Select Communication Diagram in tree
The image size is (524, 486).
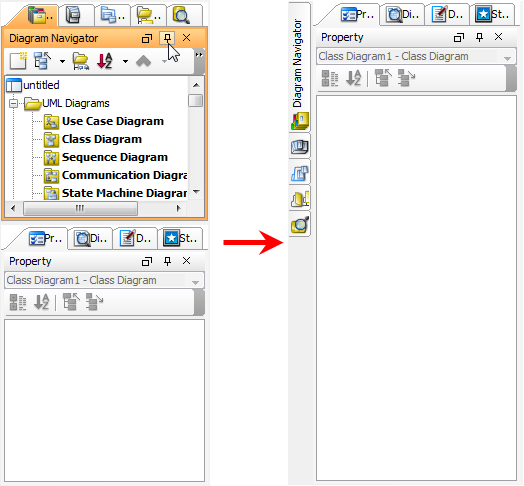point(116,175)
